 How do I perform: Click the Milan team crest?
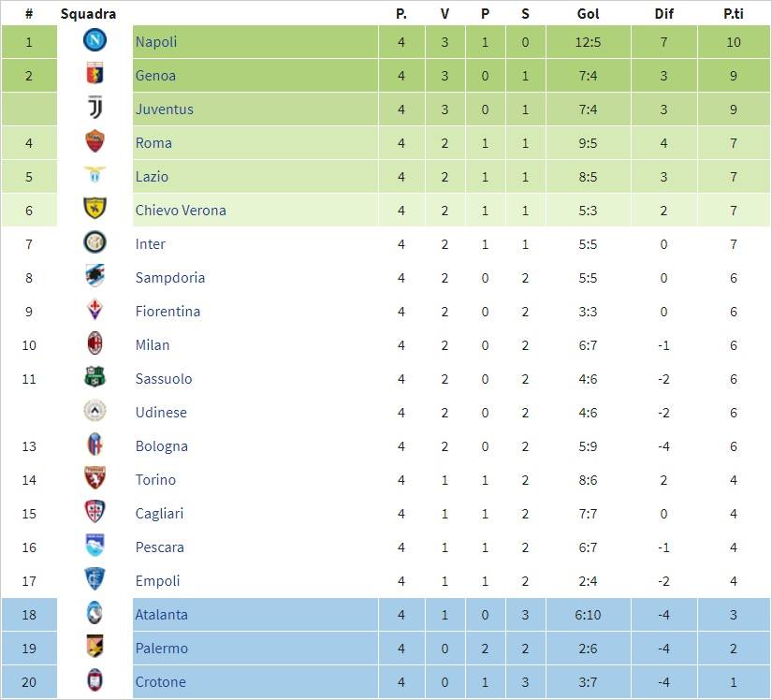[95, 344]
